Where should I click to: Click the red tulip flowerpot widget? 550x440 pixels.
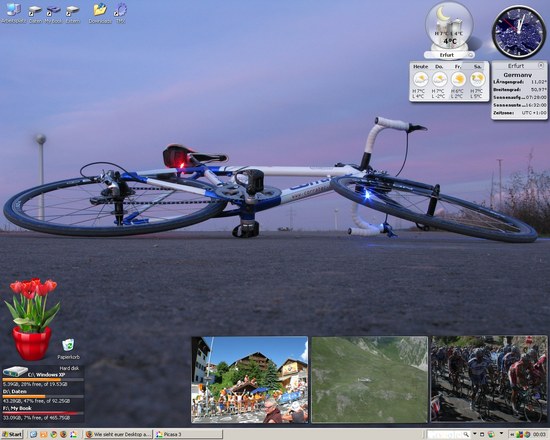point(32,319)
